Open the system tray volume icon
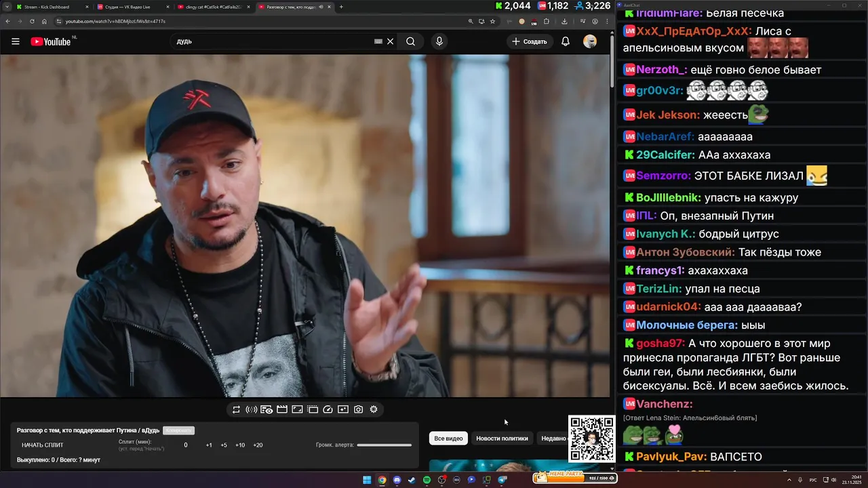Screen dimensions: 868x488 coord(833,480)
